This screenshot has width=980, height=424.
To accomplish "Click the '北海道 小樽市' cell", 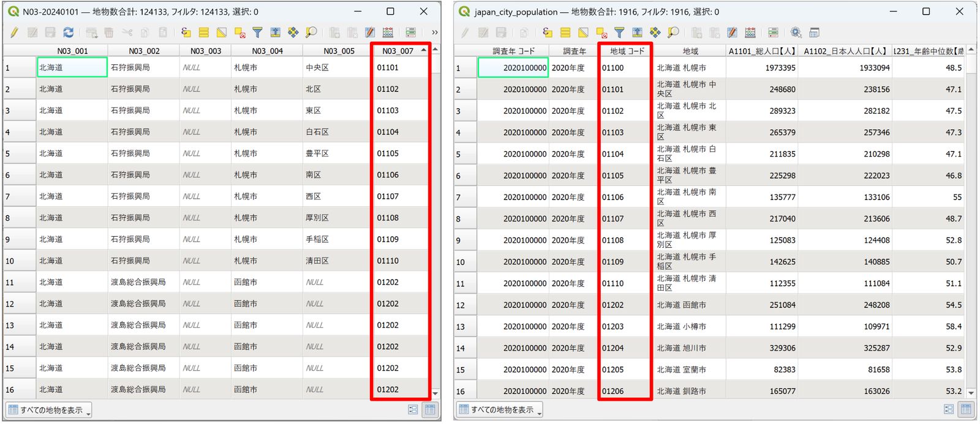I will [x=690, y=327].
